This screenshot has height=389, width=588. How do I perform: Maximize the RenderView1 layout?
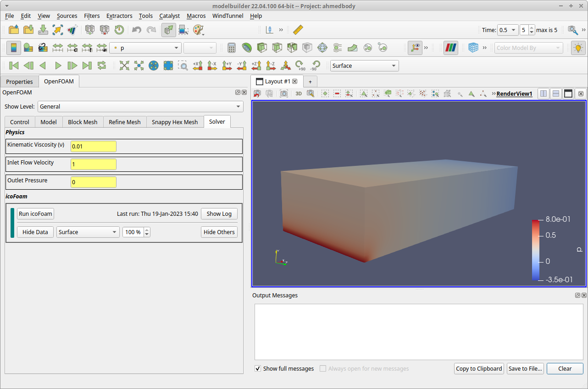568,93
